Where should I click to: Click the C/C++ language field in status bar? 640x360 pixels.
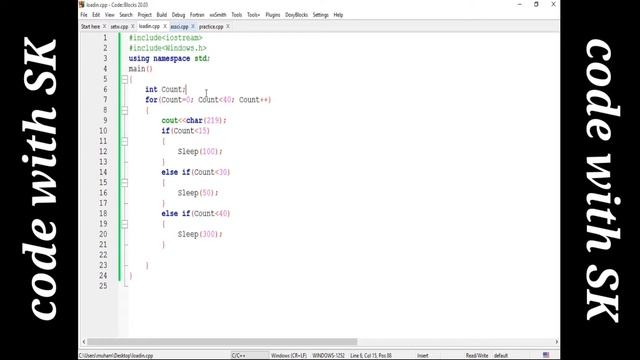tap(239, 356)
